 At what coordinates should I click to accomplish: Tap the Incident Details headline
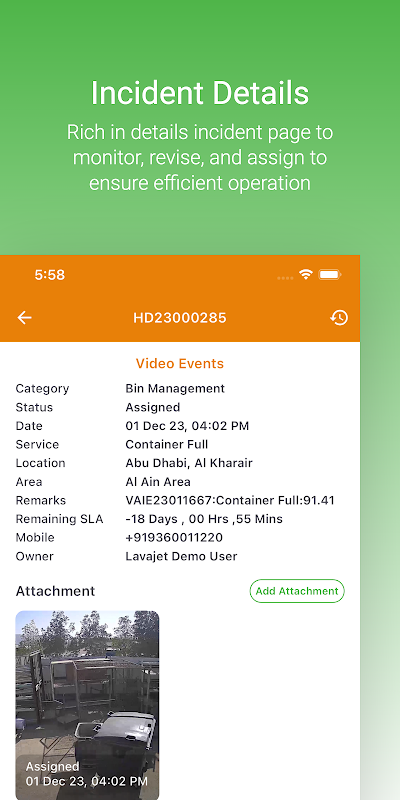(200, 93)
